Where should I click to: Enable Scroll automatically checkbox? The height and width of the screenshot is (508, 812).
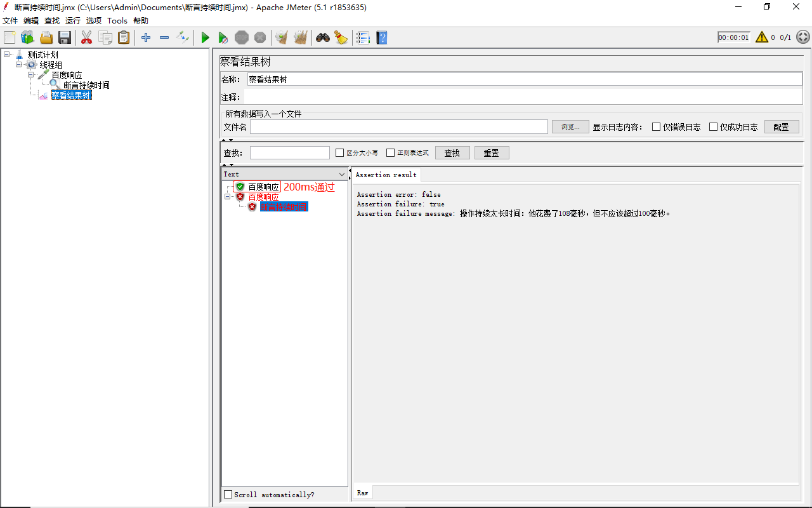(x=228, y=495)
